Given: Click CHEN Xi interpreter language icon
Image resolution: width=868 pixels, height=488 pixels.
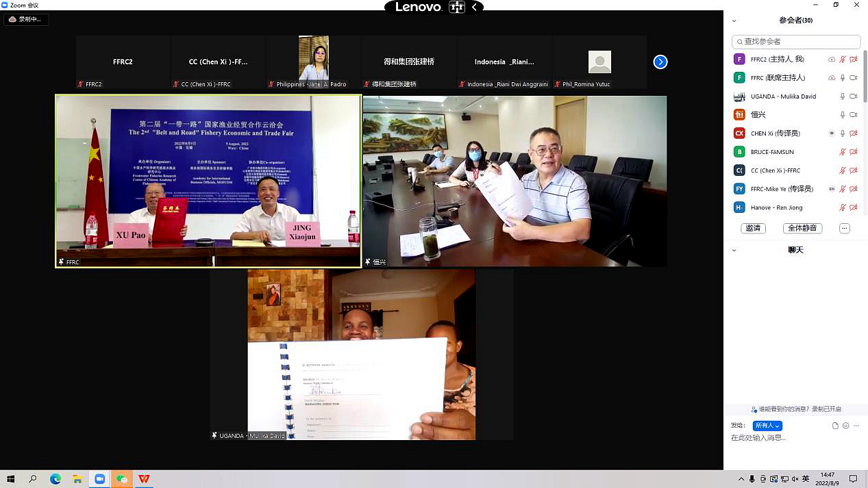Looking at the screenshot, I should click(x=832, y=133).
